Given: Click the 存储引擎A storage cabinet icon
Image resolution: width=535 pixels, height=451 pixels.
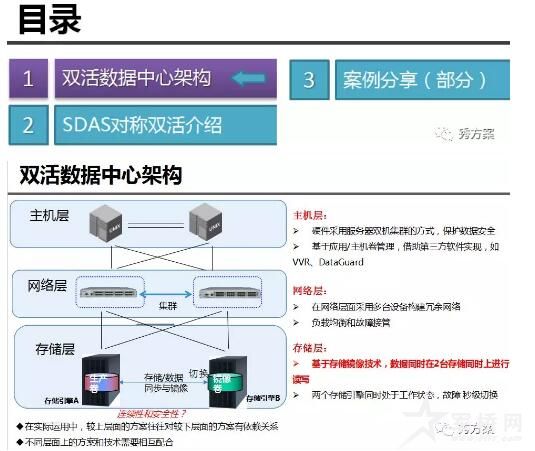Looking at the screenshot, I should (x=101, y=380).
